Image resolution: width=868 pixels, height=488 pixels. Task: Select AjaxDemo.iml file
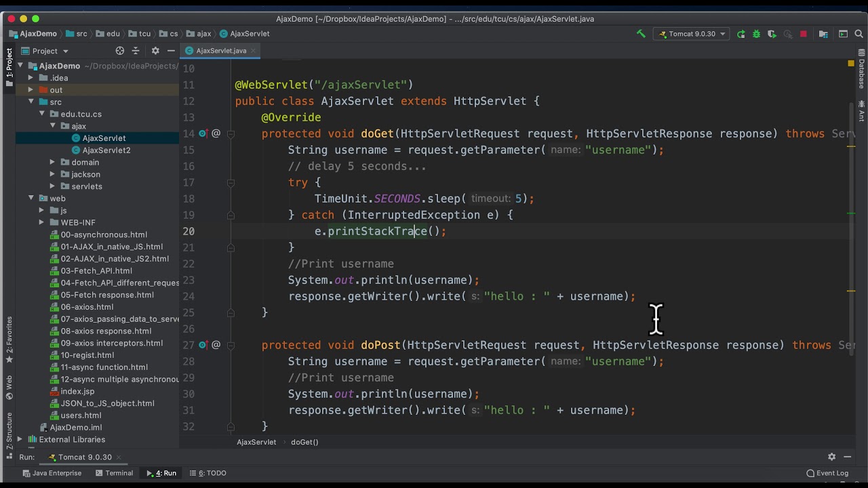coord(71,427)
